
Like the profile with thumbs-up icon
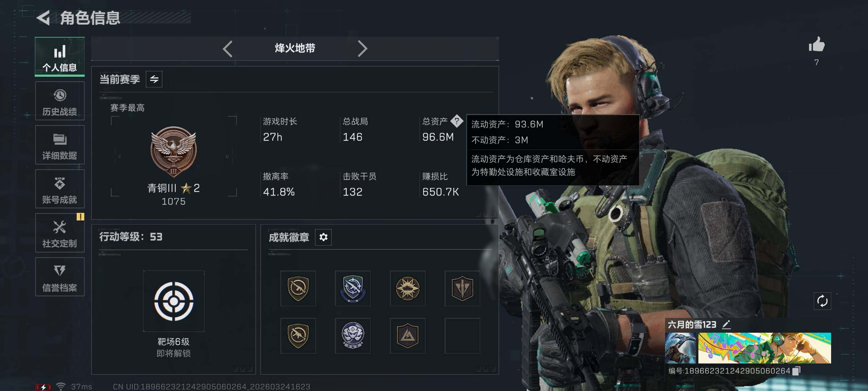click(817, 45)
